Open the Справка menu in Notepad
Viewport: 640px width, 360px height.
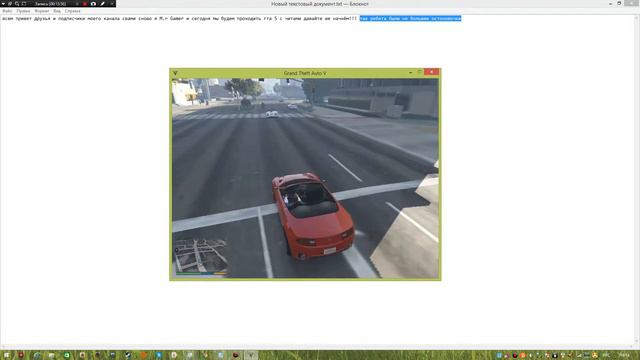coord(72,11)
